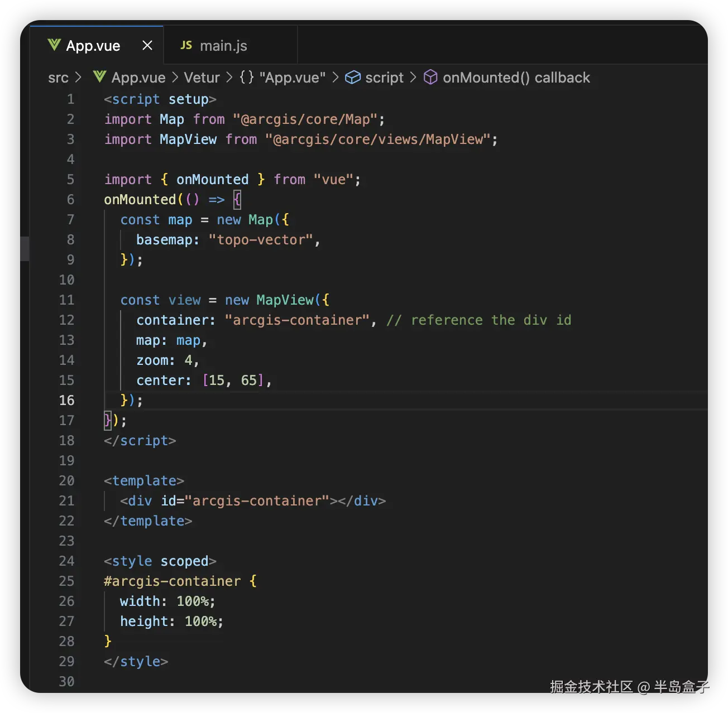The width and height of the screenshot is (728, 713).
Task: Expand the chevron before onMounted() callback breadcrumb
Action: [413, 77]
